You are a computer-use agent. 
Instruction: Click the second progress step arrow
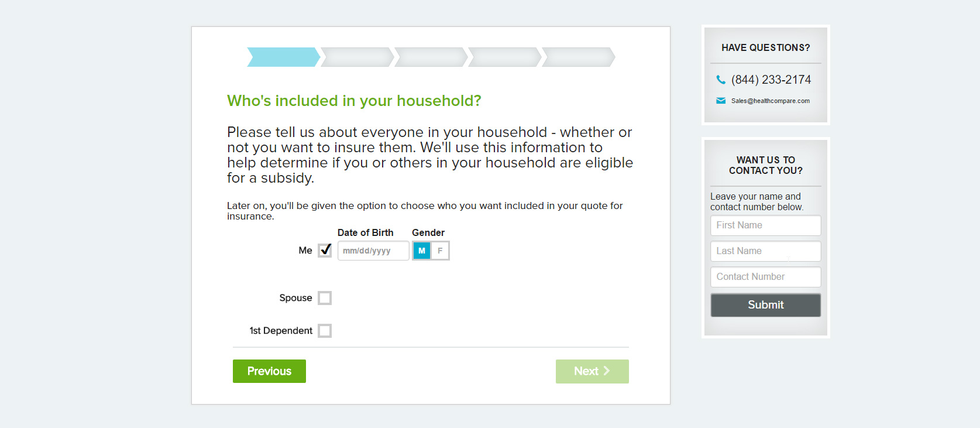tap(357, 57)
